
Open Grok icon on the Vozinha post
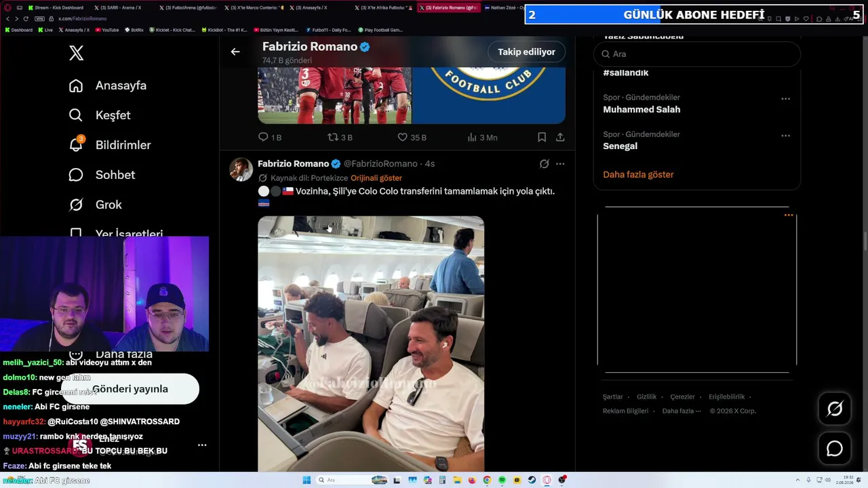click(544, 164)
